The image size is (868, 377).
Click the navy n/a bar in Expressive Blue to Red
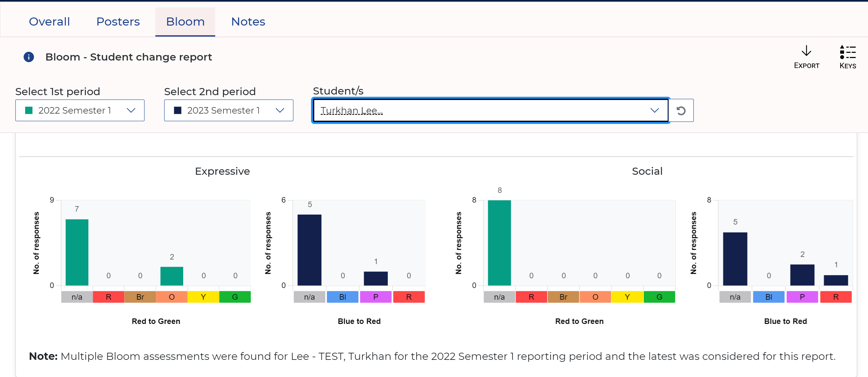[x=309, y=249]
